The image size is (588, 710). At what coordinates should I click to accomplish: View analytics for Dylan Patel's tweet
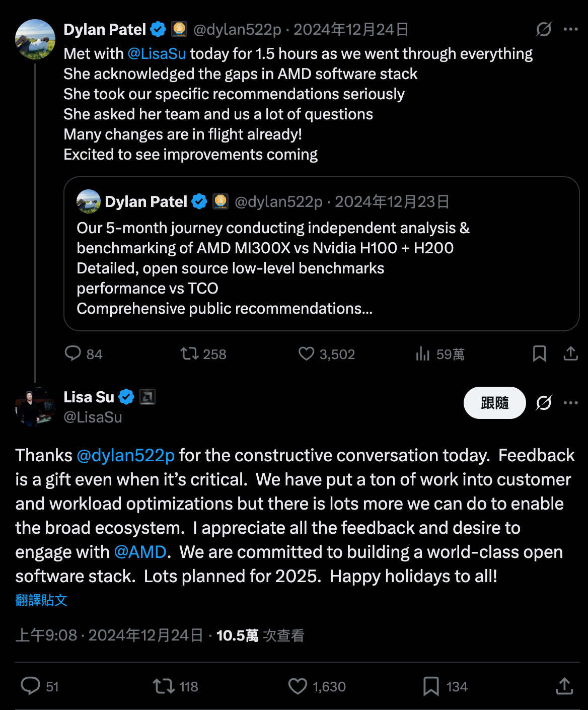click(423, 354)
